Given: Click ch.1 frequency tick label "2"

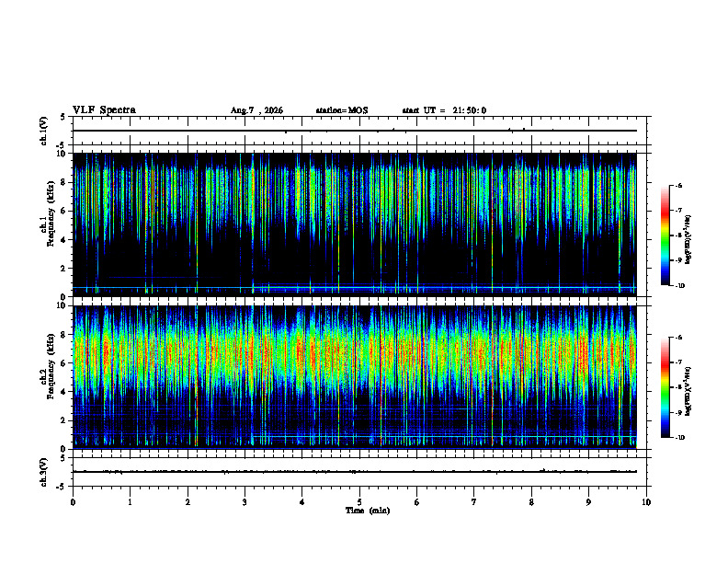Looking at the screenshot, I should [64, 268].
